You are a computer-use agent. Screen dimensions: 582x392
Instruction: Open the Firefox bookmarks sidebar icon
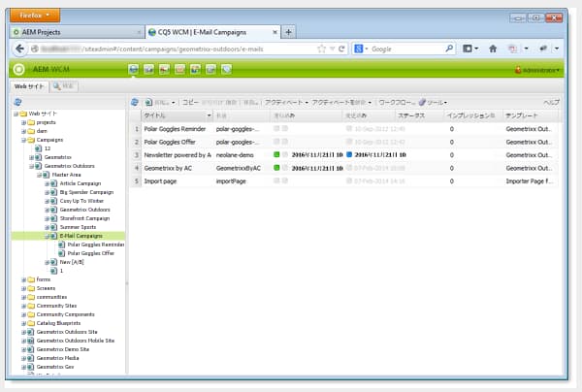[x=468, y=49]
